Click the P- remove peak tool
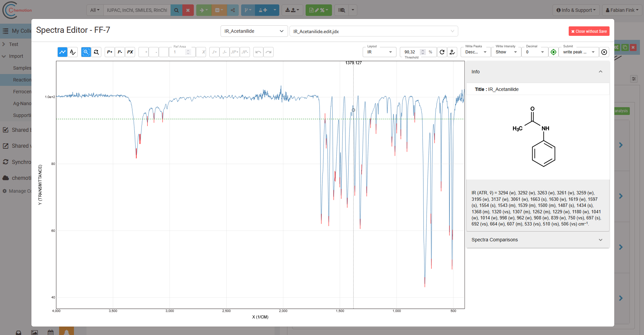This screenshot has height=335, width=644. click(120, 52)
